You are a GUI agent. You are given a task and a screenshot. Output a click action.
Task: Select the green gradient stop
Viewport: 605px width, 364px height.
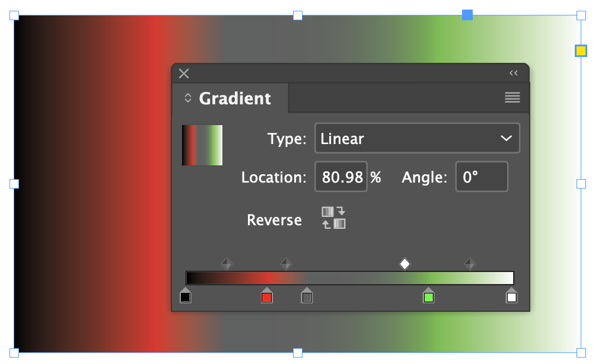[x=429, y=297]
